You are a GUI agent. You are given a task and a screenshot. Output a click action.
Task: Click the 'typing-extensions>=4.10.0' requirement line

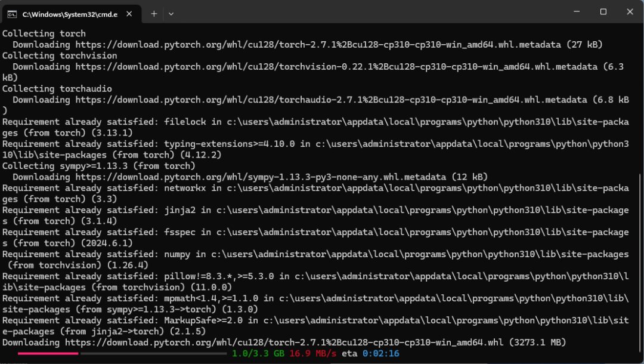tap(315, 150)
